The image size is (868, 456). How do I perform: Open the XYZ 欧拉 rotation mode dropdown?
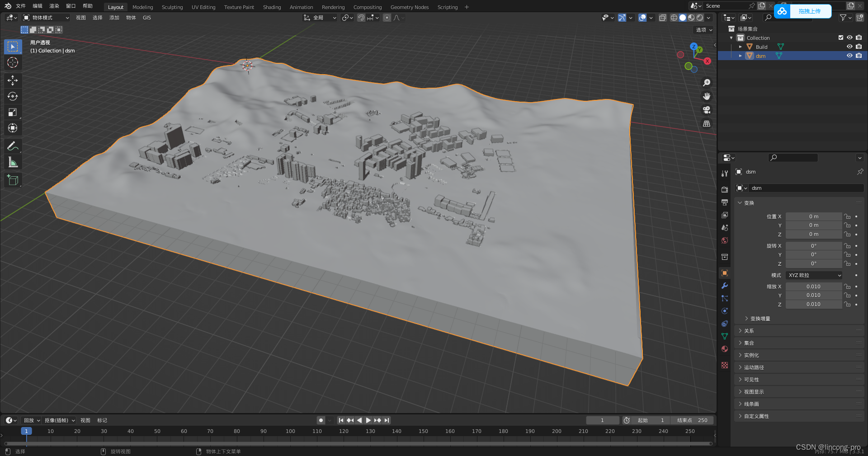click(814, 275)
